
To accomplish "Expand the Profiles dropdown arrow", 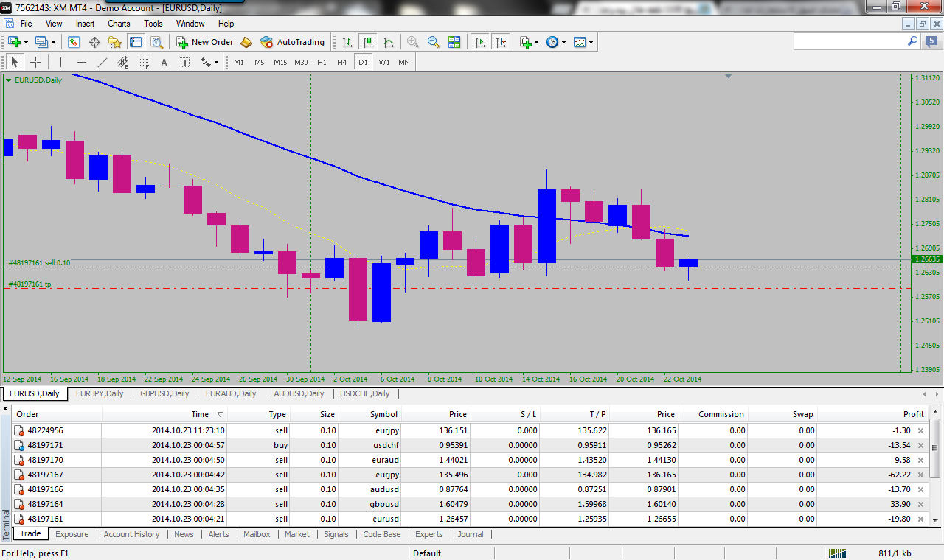I will pos(53,43).
